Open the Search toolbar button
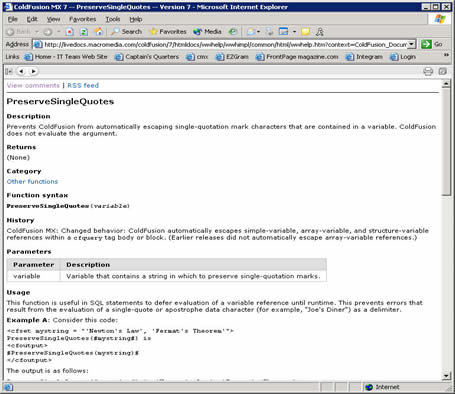The image size is (455, 394). [x=127, y=32]
